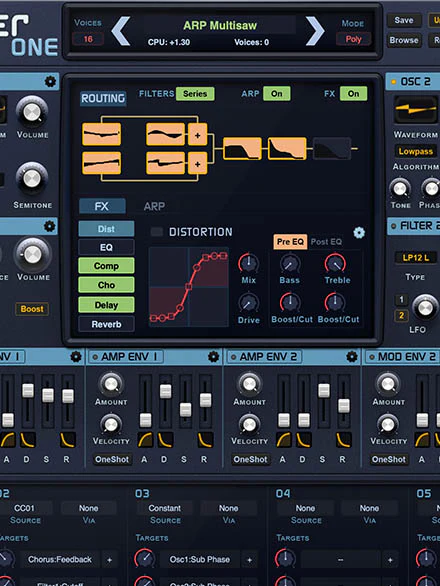Viewport: 440px width, 586px height.
Task: Select the first filter routing block
Action: point(242,149)
